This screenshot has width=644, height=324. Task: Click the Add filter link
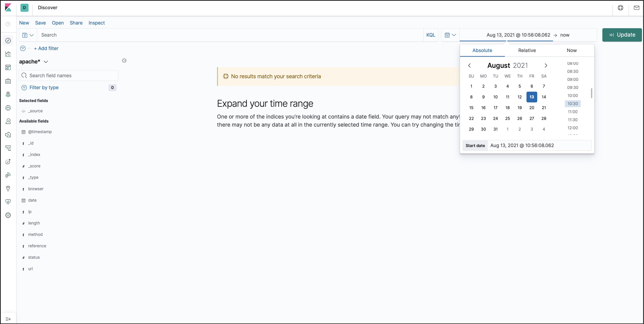coord(46,48)
